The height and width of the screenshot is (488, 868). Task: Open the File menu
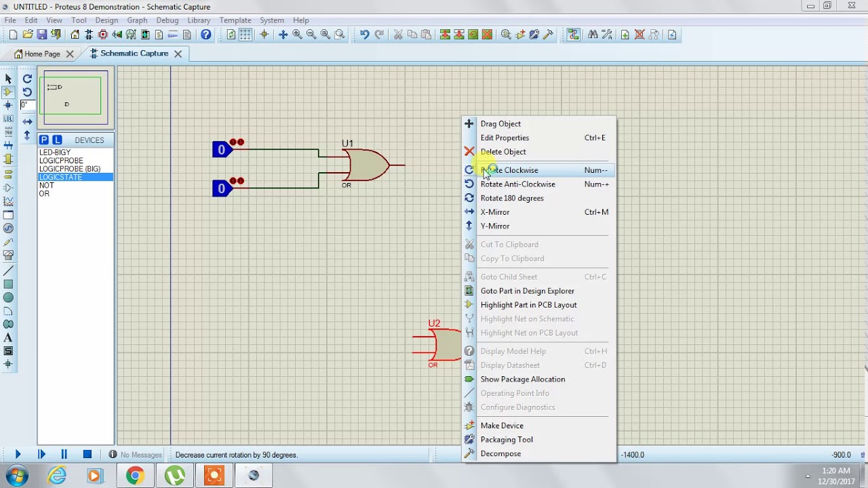pos(10,20)
